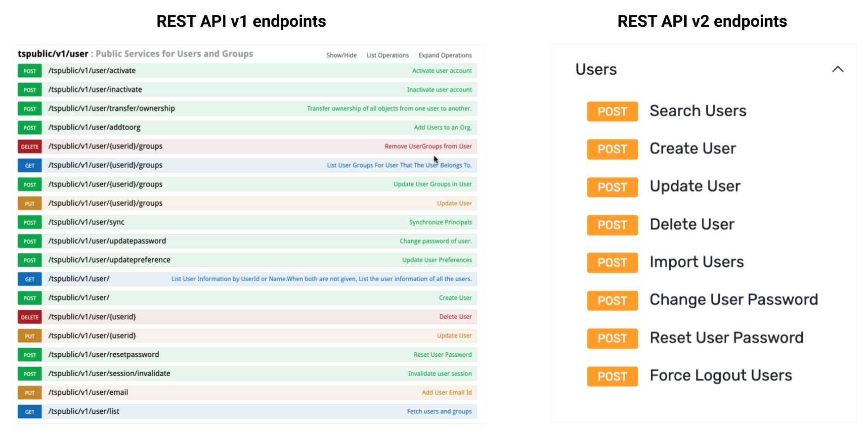Open the tspublic/v1/user section heading
This screenshot has width=868, height=433.
pos(53,54)
